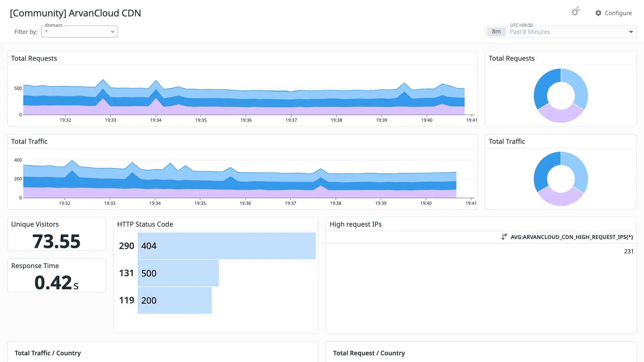Expand the Past 8 Minutes time range selector
This screenshot has width=644, height=362.
pyautogui.click(x=560, y=32)
